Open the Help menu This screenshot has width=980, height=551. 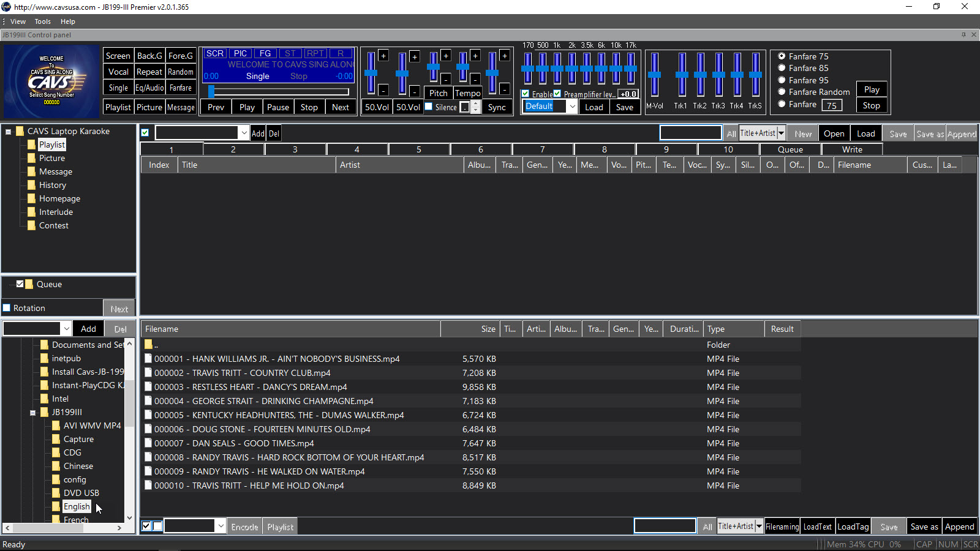[x=67, y=21]
